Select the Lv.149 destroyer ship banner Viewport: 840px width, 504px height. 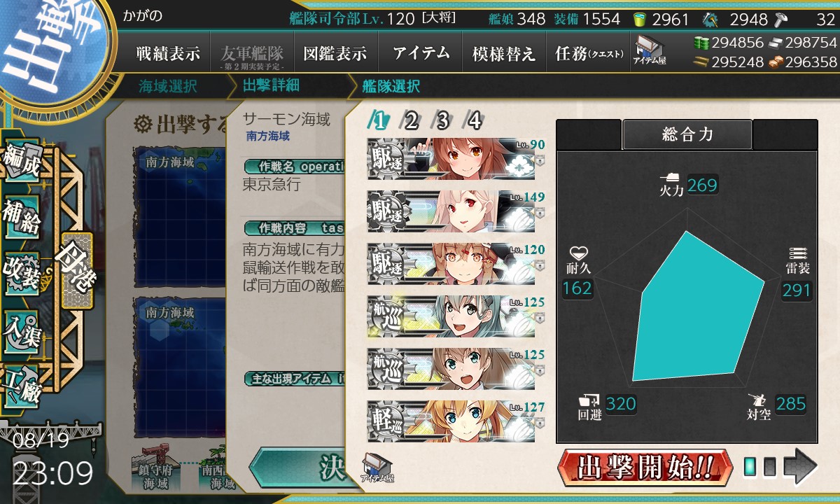point(451,211)
